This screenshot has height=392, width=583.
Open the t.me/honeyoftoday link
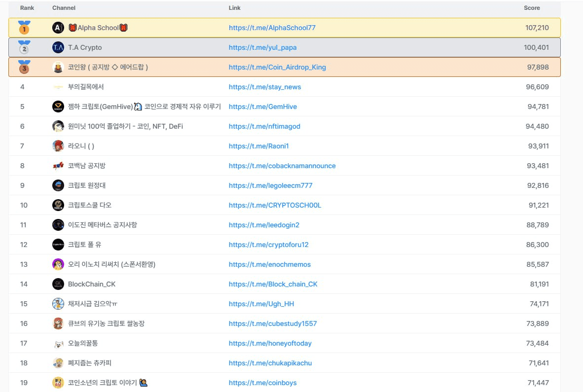270,343
